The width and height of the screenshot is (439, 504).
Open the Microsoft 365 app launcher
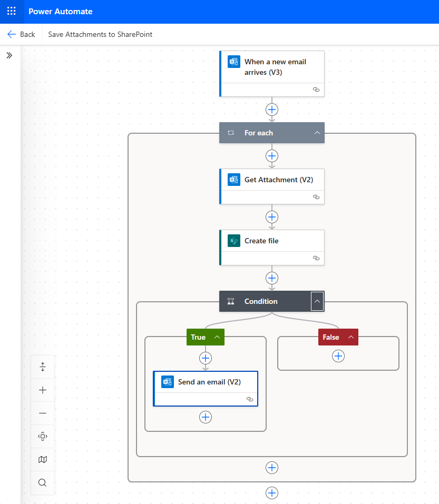tap(11, 11)
